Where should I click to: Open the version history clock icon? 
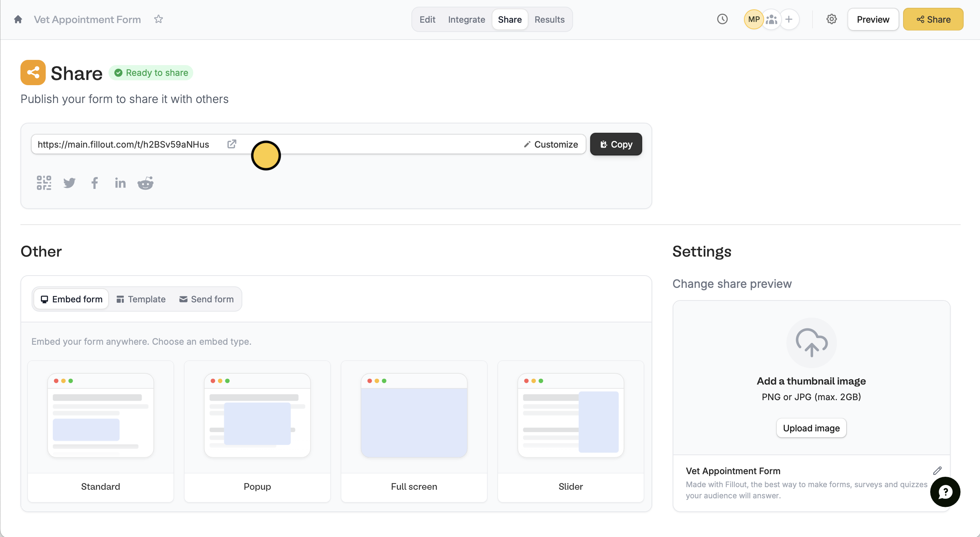click(x=722, y=19)
